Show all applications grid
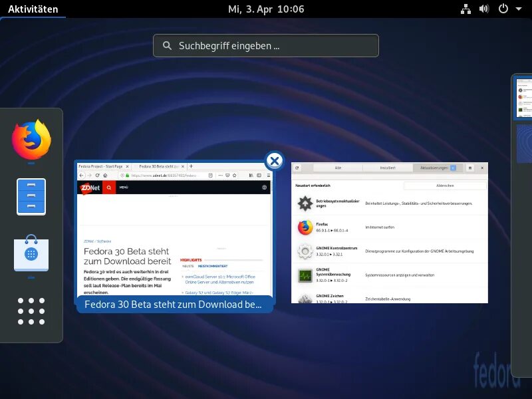The width and height of the screenshot is (532, 399). coord(31,311)
